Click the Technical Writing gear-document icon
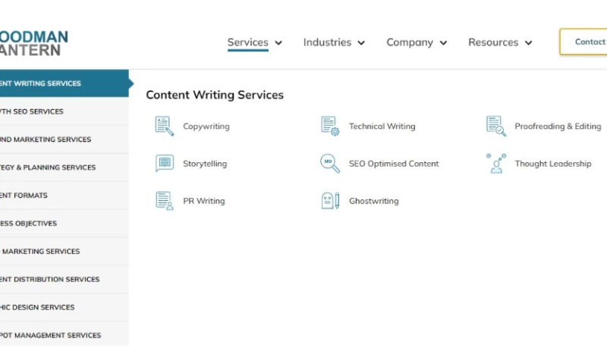The width and height of the screenshot is (607, 364). click(330, 126)
